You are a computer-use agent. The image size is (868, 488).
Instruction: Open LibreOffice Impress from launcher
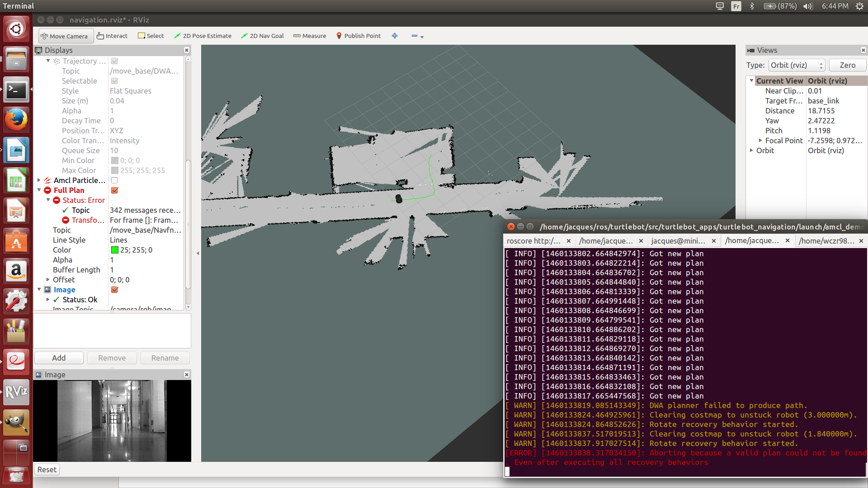(16, 211)
